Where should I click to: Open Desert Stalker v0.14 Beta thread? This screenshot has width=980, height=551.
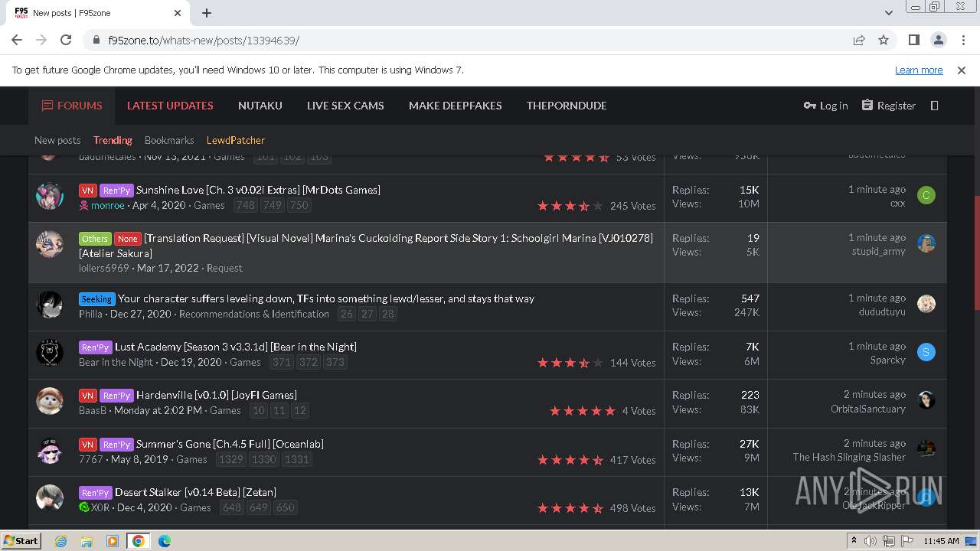[x=195, y=492]
